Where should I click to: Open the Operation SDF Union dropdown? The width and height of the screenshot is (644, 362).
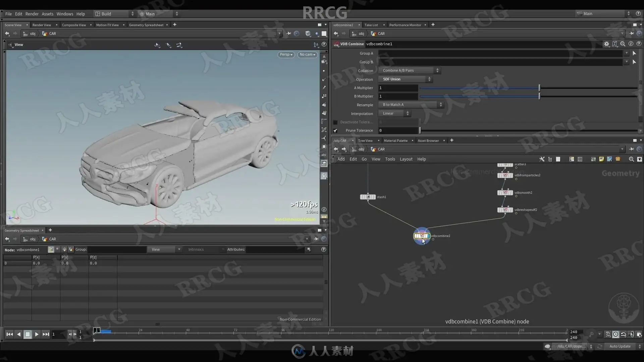coord(406,79)
